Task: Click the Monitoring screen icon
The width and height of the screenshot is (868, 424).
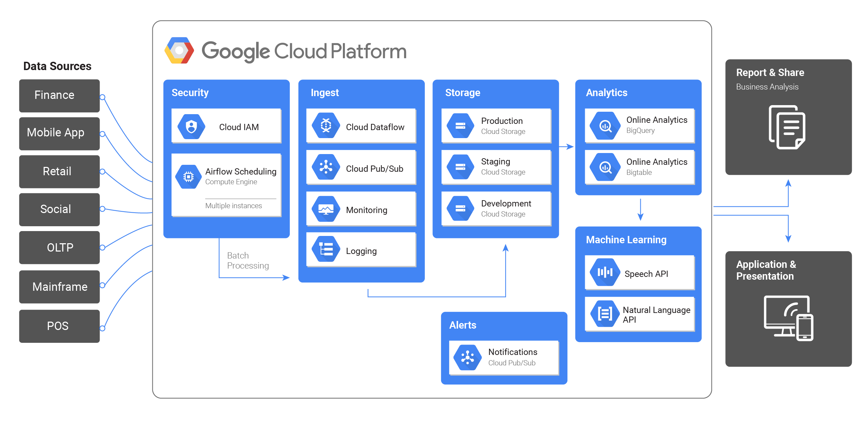Action: [x=326, y=209]
